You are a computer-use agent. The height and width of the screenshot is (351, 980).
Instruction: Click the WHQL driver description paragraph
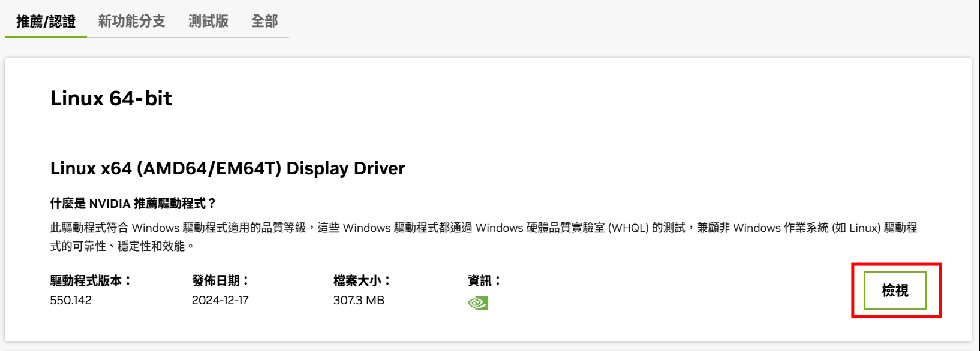click(484, 237)
